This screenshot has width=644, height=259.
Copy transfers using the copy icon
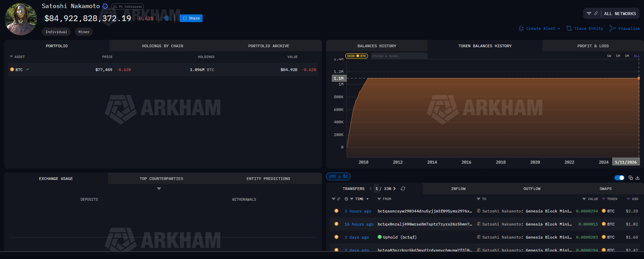[x=631, y=178]
